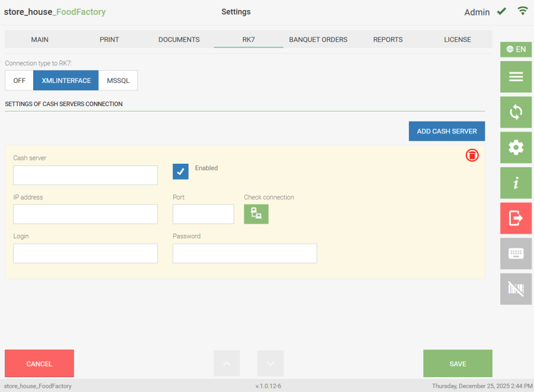
Task: Click the barcode scanner icon
Action: click(516, 289)
